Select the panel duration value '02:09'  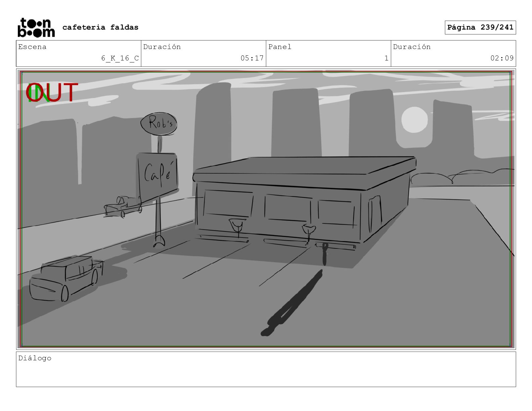click(x=502, y=58)
